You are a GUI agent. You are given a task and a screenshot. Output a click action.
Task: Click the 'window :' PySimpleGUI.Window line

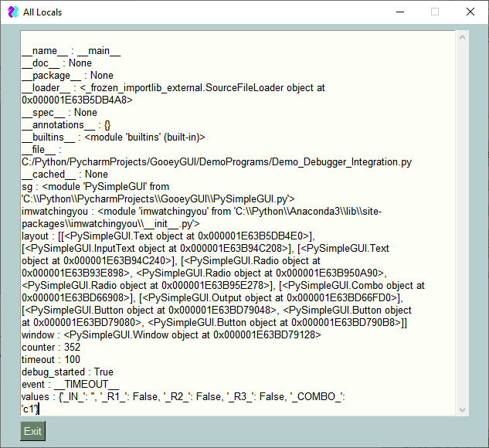[171, 334]
